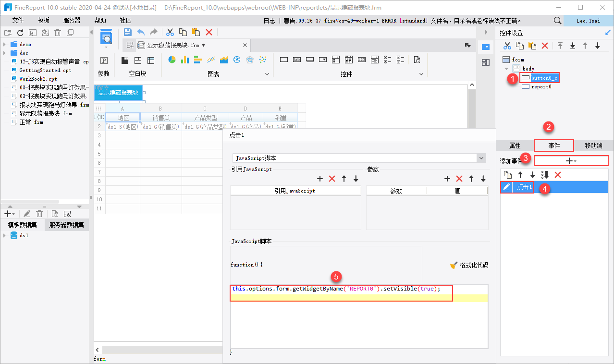The width and height of the screenshot is (614, 364).
Task: Select the column chart icon
Action: pyautogui.click(x=184, y=60)
